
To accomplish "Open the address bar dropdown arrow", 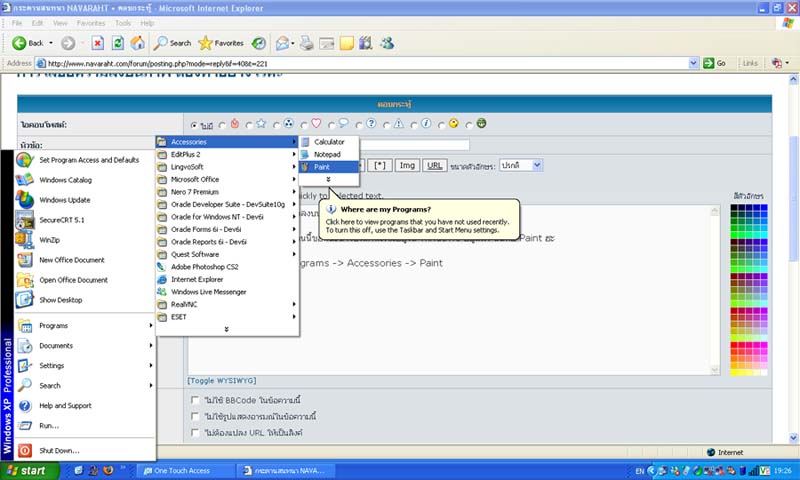I will point(693,63).
